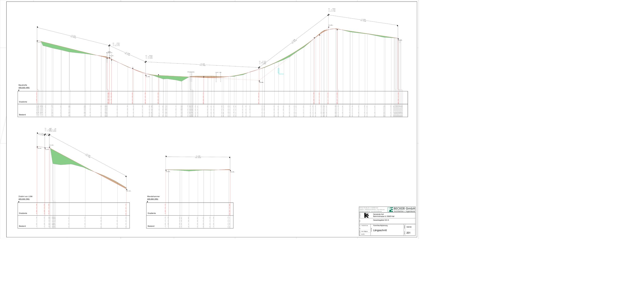Click the scale value 500/50
The image size is (644, 294).
point(409,227)
